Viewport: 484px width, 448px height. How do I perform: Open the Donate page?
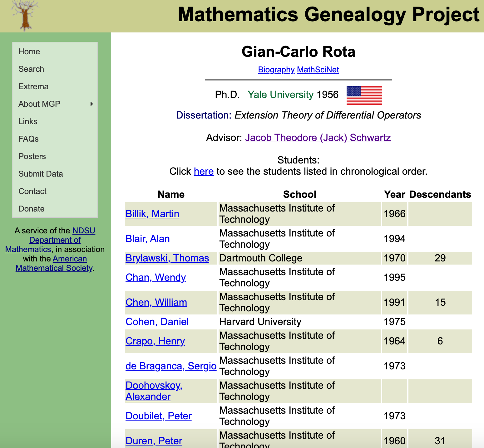point(32,209)
